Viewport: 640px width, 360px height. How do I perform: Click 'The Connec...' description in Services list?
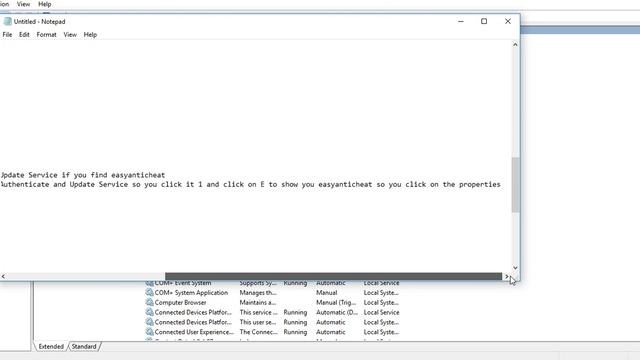tap(258, 332)
